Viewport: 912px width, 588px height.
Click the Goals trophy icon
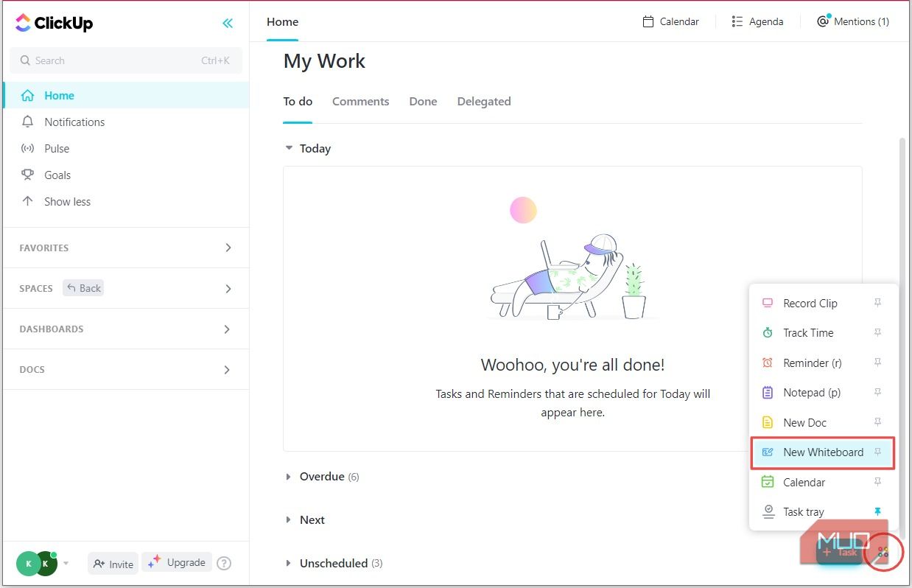pyautogui.click(x=28, y=175)
